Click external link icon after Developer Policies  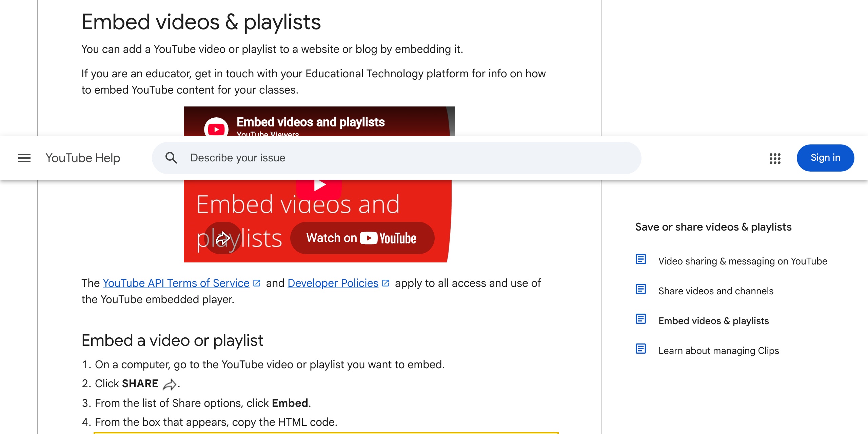[x=386, y=283]
